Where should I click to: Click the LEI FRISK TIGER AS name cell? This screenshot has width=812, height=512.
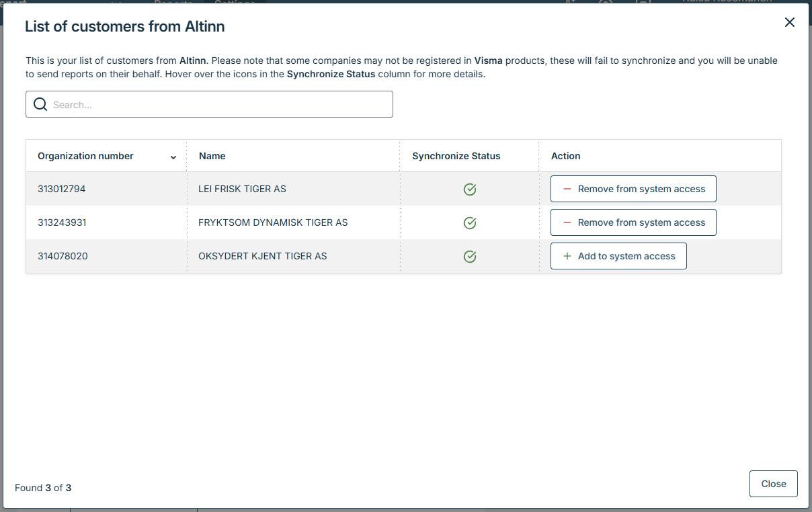(x=242, y=189)
